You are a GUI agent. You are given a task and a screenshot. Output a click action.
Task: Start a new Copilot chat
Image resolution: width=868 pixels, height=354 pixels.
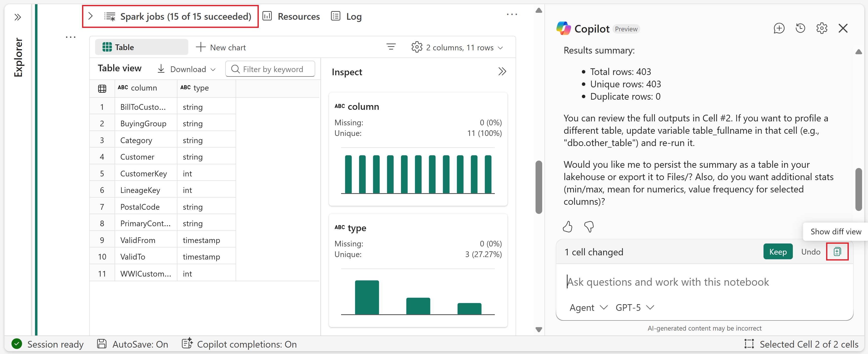(x=779, y=28)
